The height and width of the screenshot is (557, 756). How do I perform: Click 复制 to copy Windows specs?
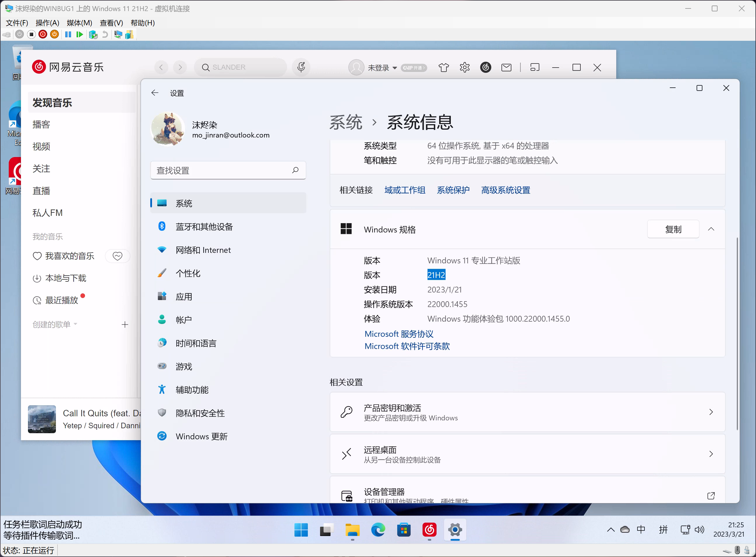672,229
